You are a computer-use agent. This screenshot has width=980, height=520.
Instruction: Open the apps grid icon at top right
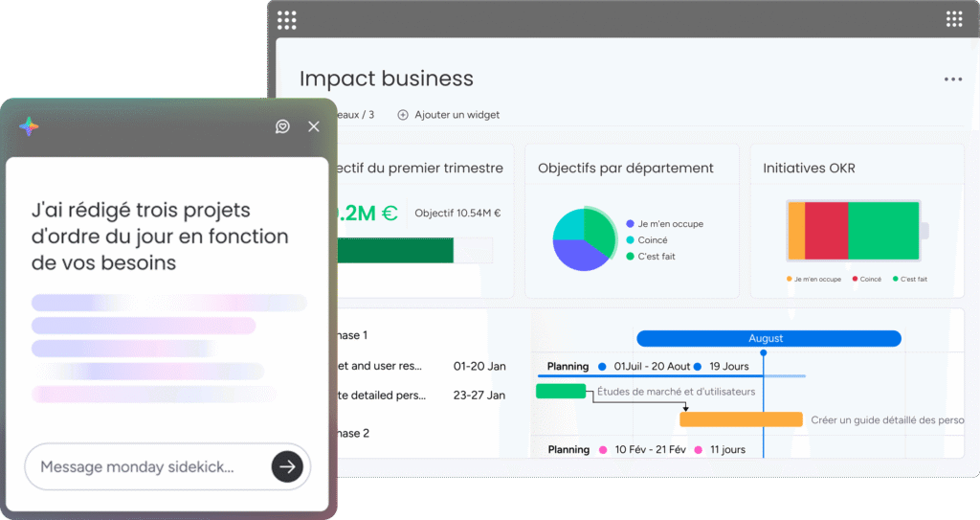[954, 19]
